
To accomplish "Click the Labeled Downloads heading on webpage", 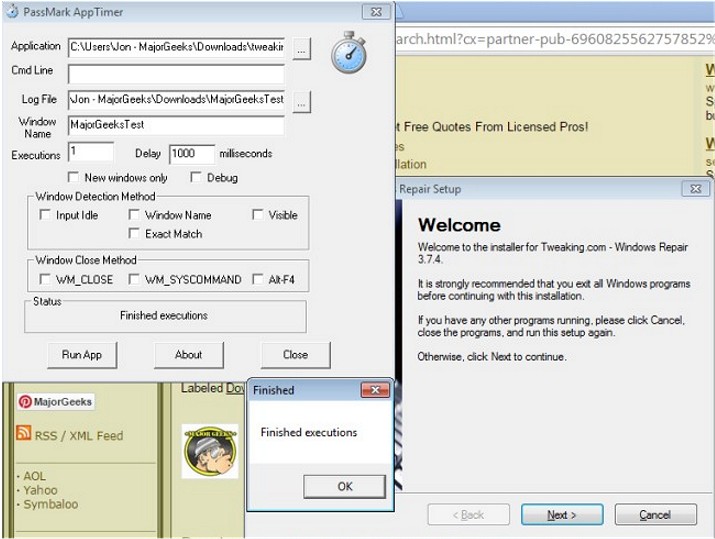I will (212, 388).
